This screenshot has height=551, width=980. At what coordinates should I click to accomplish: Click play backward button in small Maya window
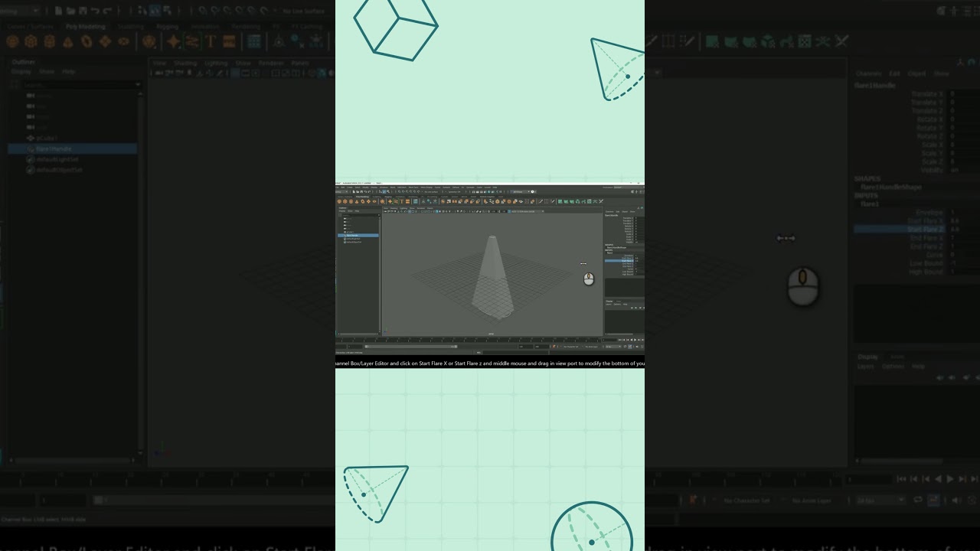pyautogui.click(x=632, y=340)
